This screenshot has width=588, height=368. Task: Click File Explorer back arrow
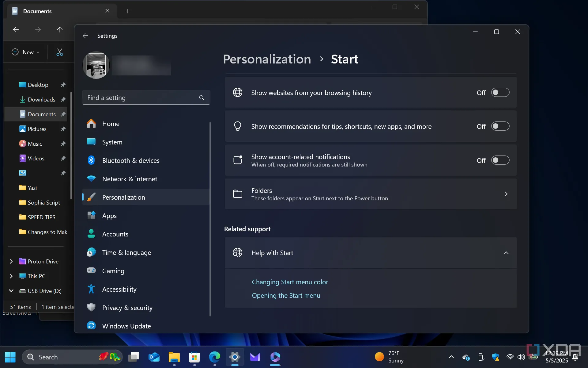click(16, 30)
